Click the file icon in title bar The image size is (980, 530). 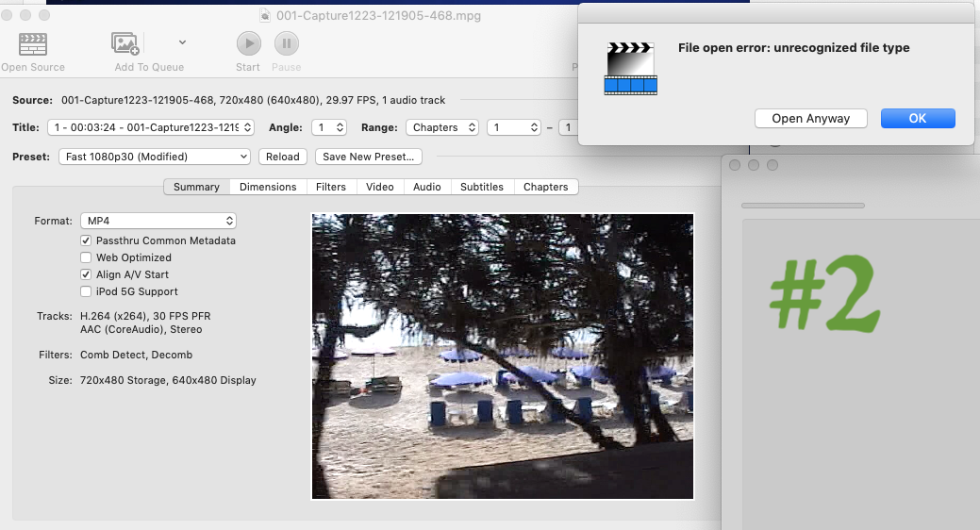coord(267,15)
